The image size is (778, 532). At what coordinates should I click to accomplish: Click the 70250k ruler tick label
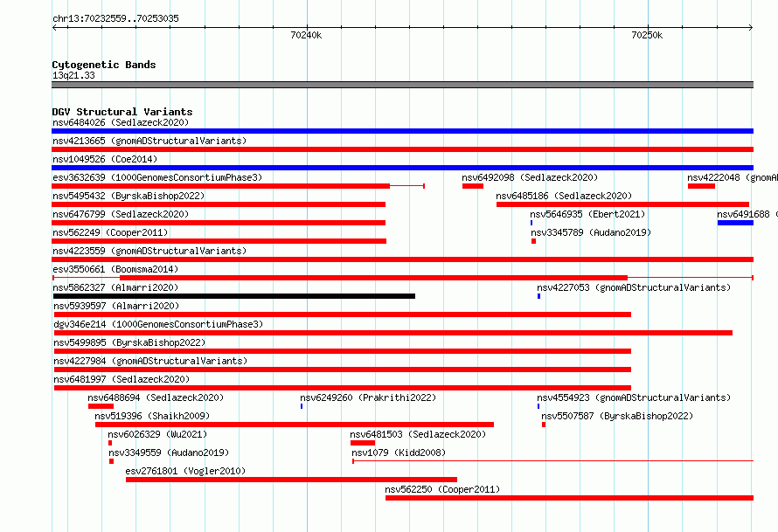[647, 35]
